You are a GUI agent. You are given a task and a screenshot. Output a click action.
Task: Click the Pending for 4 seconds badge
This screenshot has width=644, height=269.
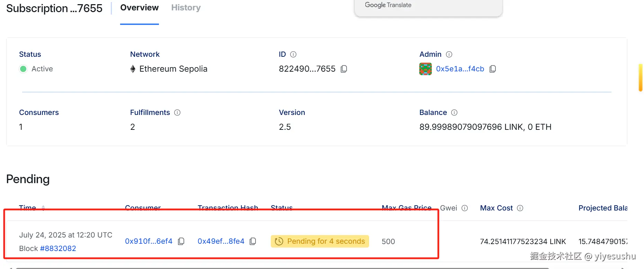tap(320, 241)
